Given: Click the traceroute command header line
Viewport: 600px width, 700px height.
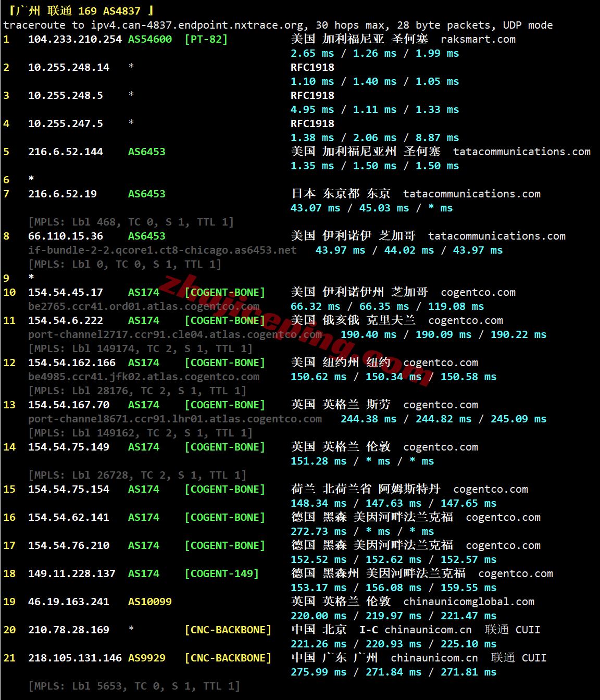Looking at the screenshot, I should point(278,25).
